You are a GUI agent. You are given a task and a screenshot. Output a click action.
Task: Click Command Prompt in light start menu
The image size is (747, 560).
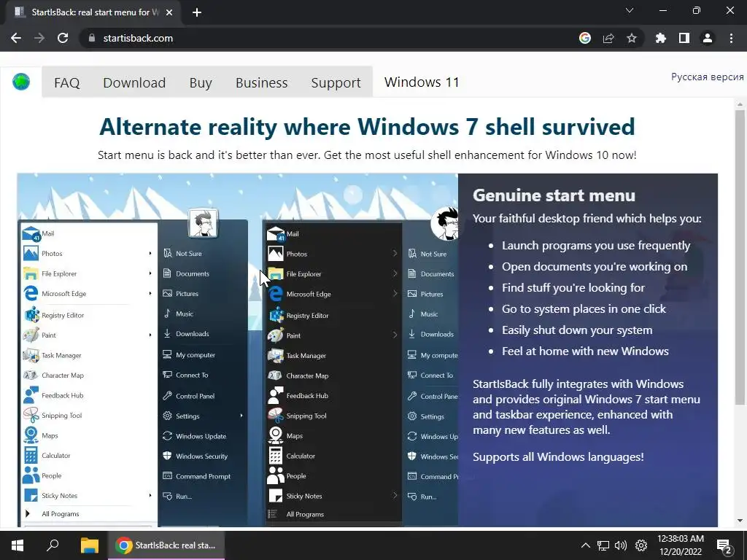(x=196, y=476)
